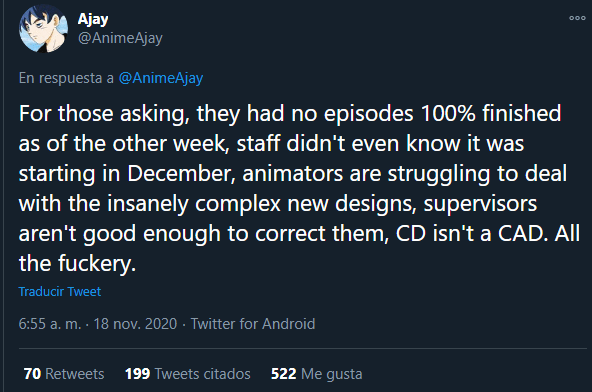
Task: Select the tweet's first line beginning For those asking
Action: [290, 114]
